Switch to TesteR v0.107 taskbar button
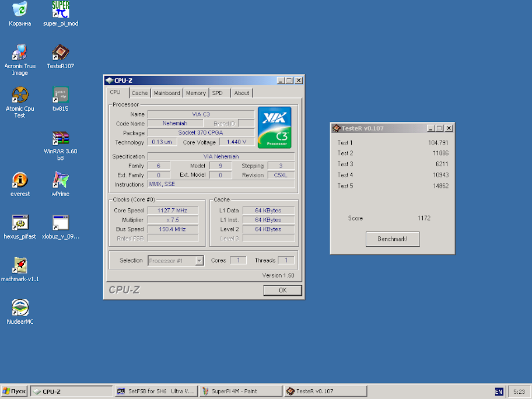The width and height of the screenshot is (532, 399). 325,391
